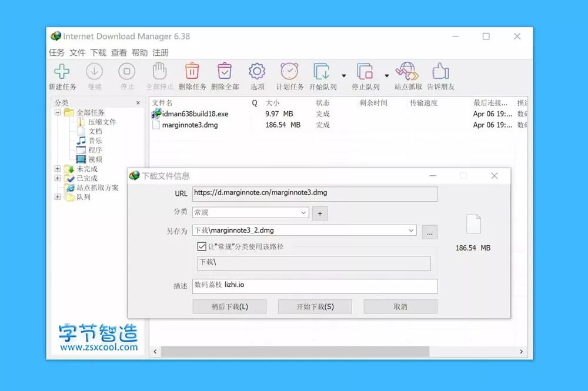The image size is (588, 391).
Task: Sort by the 文件名 column header
Action: 162,103
